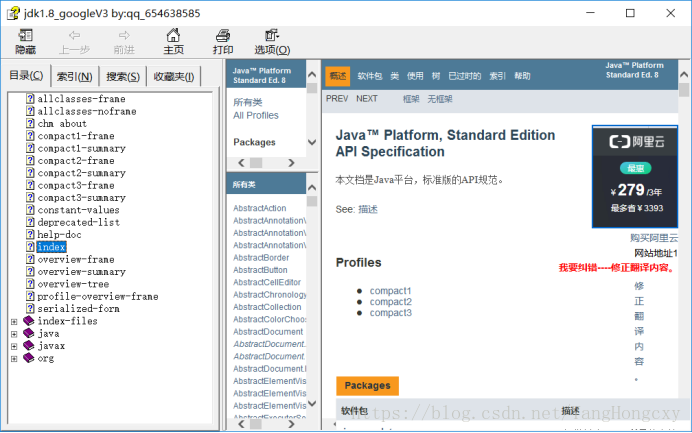Go to Home (主页) via toolbar icon
The width and height of the screenshot is (692, 433).
(173, 35)
